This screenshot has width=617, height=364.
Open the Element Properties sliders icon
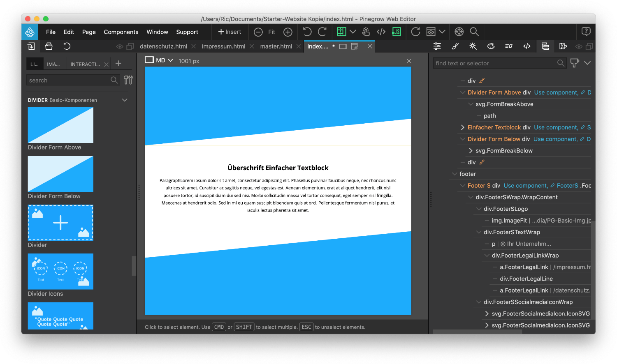pyautogui.click(x=437, y=46)
